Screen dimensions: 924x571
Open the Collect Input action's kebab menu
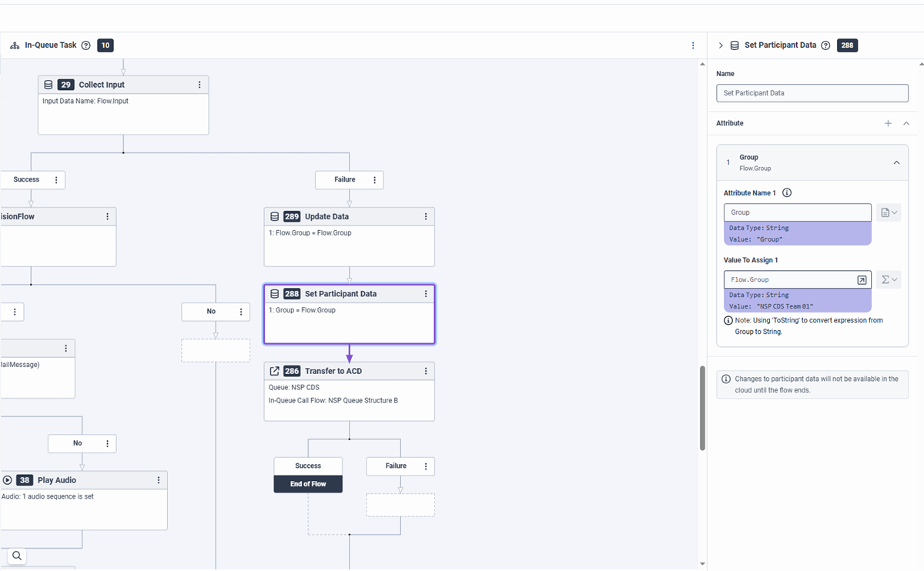199,85
